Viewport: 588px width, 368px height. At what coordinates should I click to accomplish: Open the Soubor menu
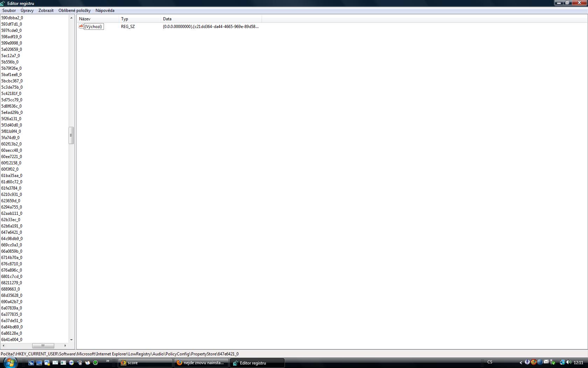(9, 11)
